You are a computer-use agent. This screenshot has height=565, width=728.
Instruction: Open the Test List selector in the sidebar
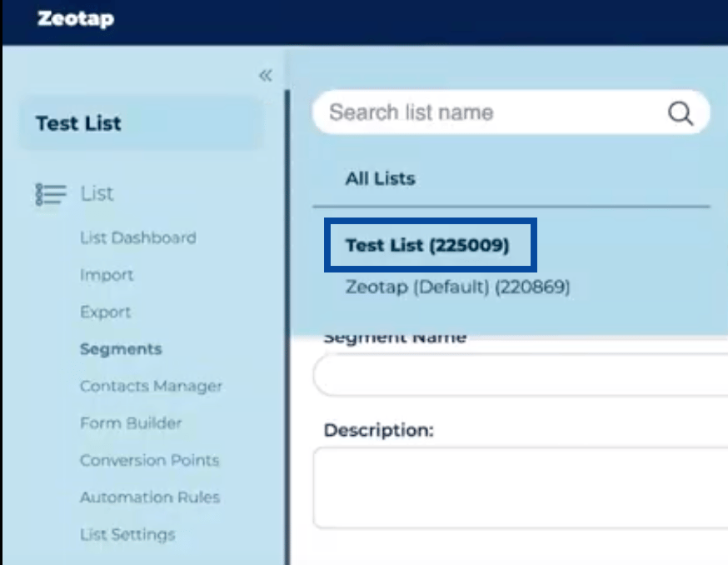(140, 123)
